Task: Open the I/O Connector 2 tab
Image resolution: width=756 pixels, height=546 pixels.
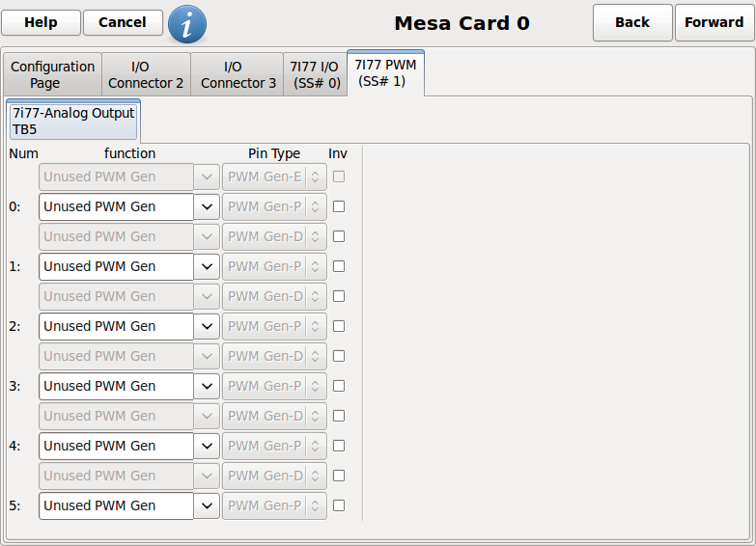Action: (146, 74)
